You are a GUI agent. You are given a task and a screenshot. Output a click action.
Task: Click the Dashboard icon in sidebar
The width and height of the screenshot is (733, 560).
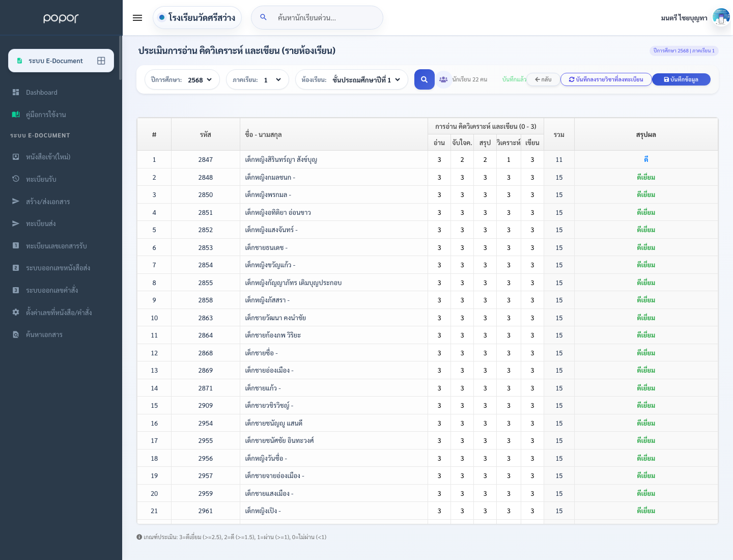coord(16,92)
